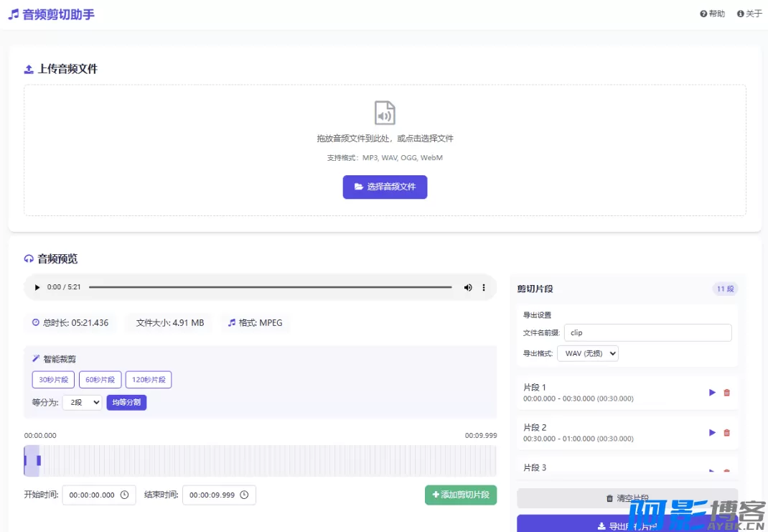The width and height of the screenshot is (768, 532).
Task: Expand the 导出格式 WAV dropdown
Action: tap(587, 353)
